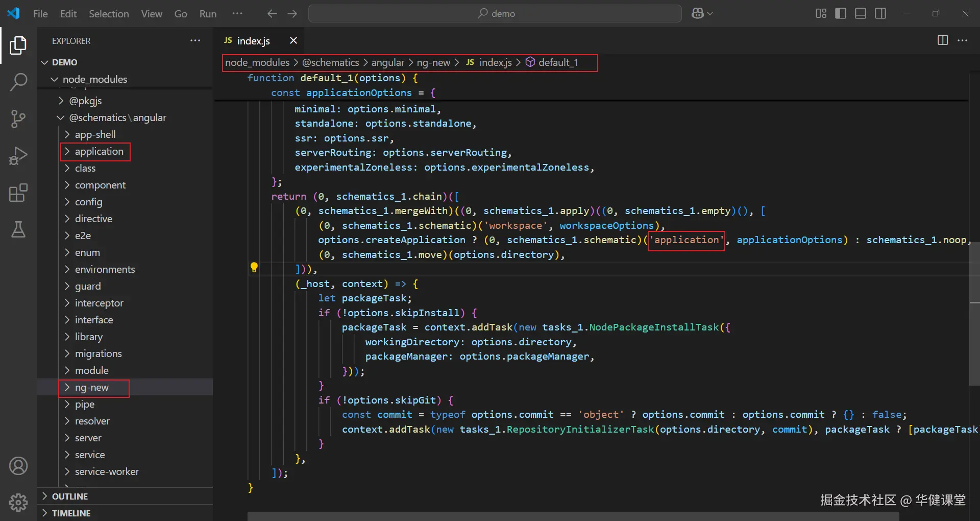The image size is (980, 521).
Task: Expand the application folder
Action: 99,152
